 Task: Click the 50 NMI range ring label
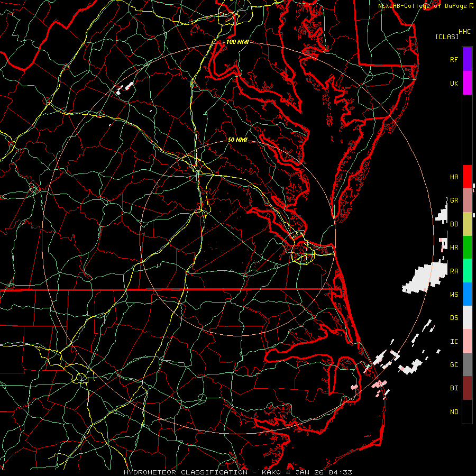tap(237, 140)
